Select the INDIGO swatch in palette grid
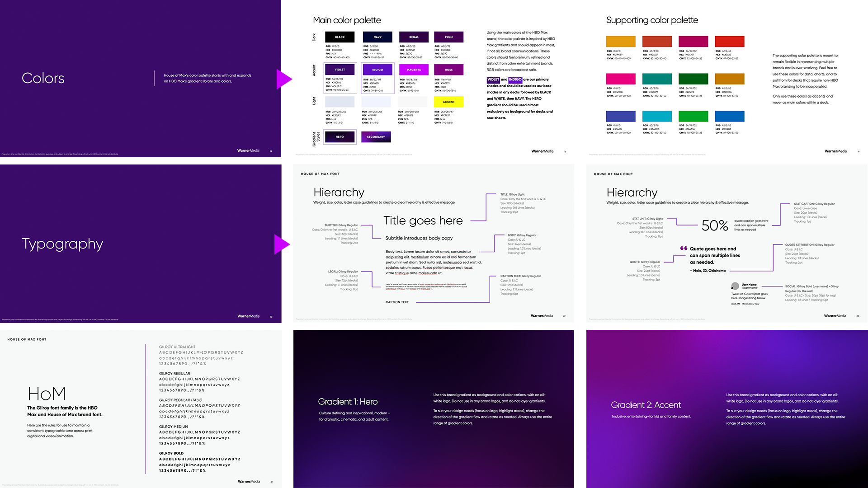This screenshot has height=488, width=868. click(377, 70)
